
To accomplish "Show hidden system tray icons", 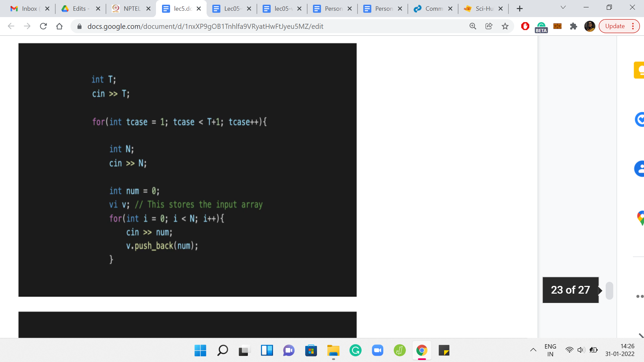I will coord(533,350).
